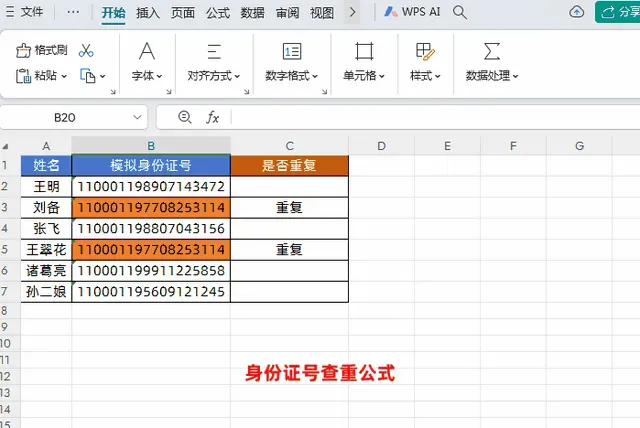The height and width of the screenshot is (428, 640).
Task: Open number format dialog launcher arrow
Action: 324,92
